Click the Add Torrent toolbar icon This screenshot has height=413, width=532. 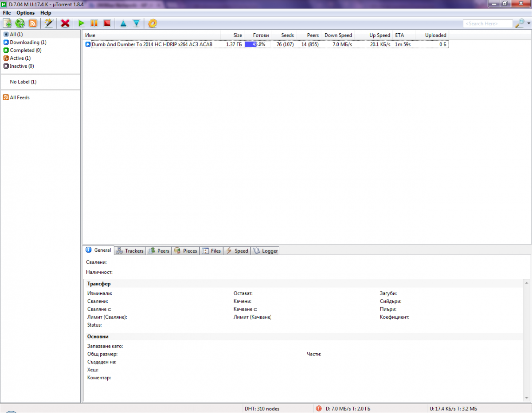point(7,23)
